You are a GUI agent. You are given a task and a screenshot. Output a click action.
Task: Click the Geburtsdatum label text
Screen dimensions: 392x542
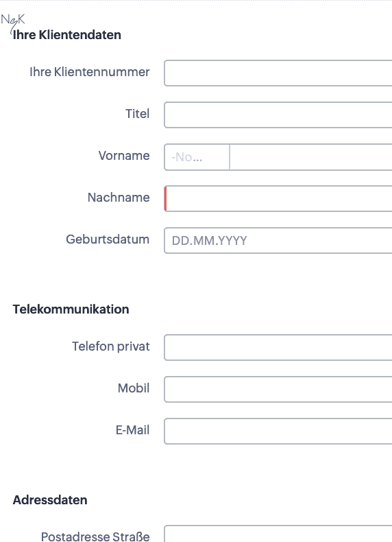click(108, 239)
